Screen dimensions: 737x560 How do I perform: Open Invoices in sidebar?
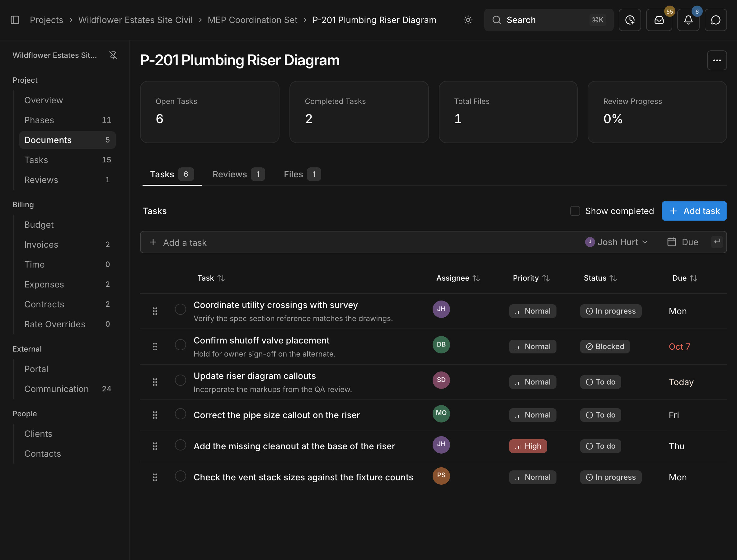[67, 245]
